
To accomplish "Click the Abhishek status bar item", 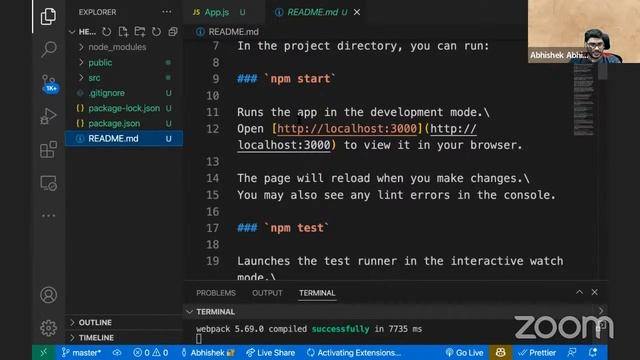I will click(x=208, y=353).
